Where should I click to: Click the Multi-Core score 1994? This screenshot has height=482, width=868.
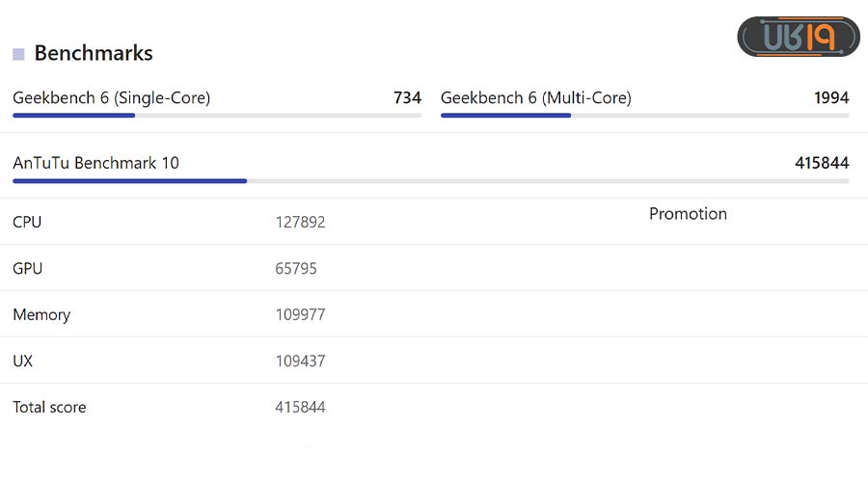pos(830,97)
